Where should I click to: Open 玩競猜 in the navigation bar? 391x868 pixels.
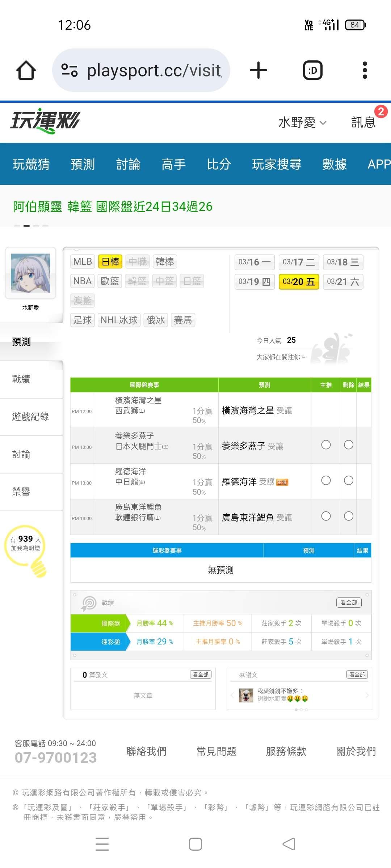[x=31, y=164]
